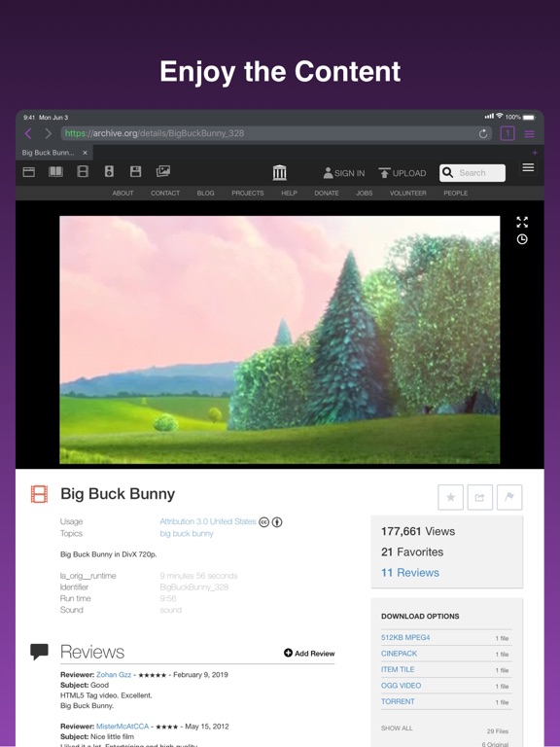Open the Web archive icon
This screenshot has height=747, width=560.
coord(29,172)
